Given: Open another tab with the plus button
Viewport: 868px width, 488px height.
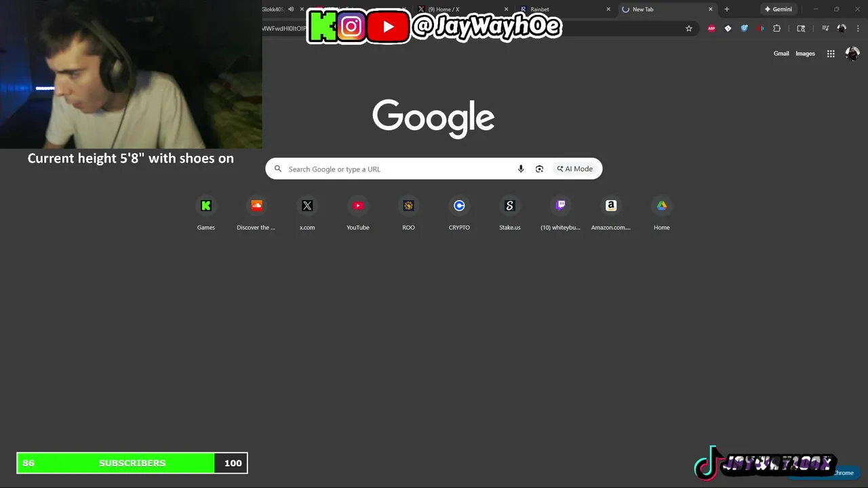Looking at the screenshot, I should coord(727,9).
